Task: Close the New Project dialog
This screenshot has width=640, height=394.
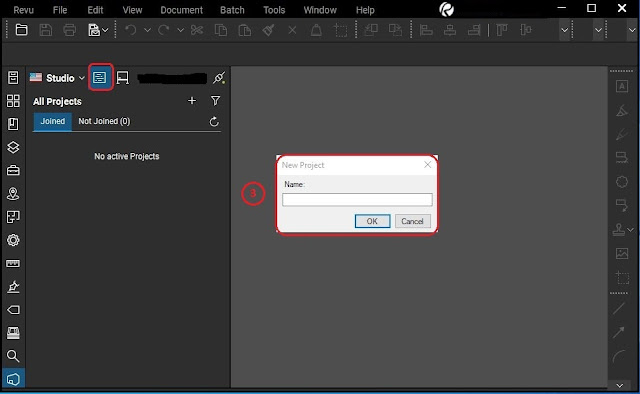Action: pos(427,165)
